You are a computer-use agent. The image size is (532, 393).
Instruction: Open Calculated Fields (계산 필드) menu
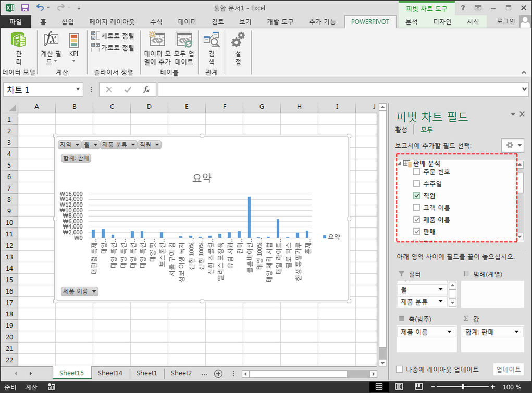(x=51, y=48)
